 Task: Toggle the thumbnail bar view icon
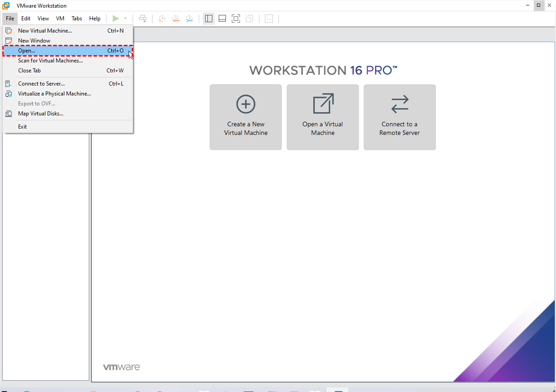222,19
